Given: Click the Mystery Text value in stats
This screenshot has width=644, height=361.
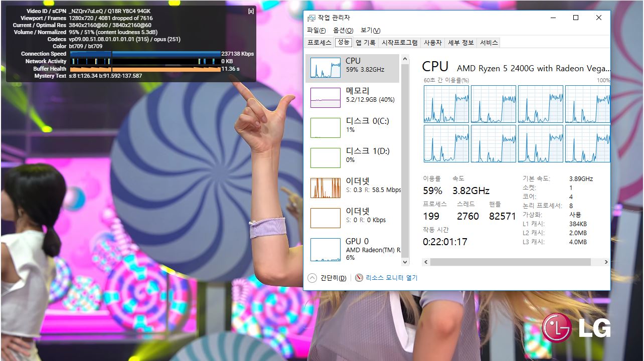Looking at the screenshot, I should [105, 76].
